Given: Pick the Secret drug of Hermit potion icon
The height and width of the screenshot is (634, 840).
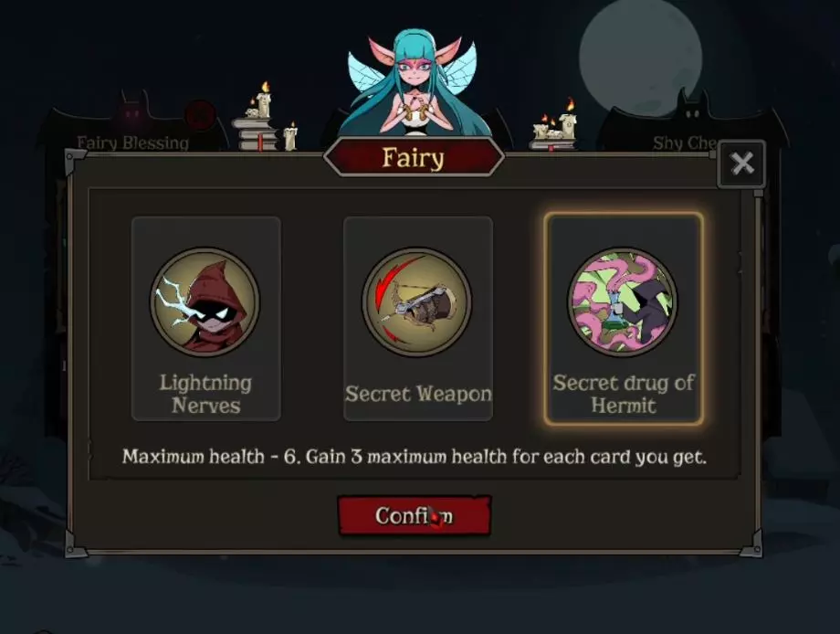Looking at the screenshot, I should point(623,301).
